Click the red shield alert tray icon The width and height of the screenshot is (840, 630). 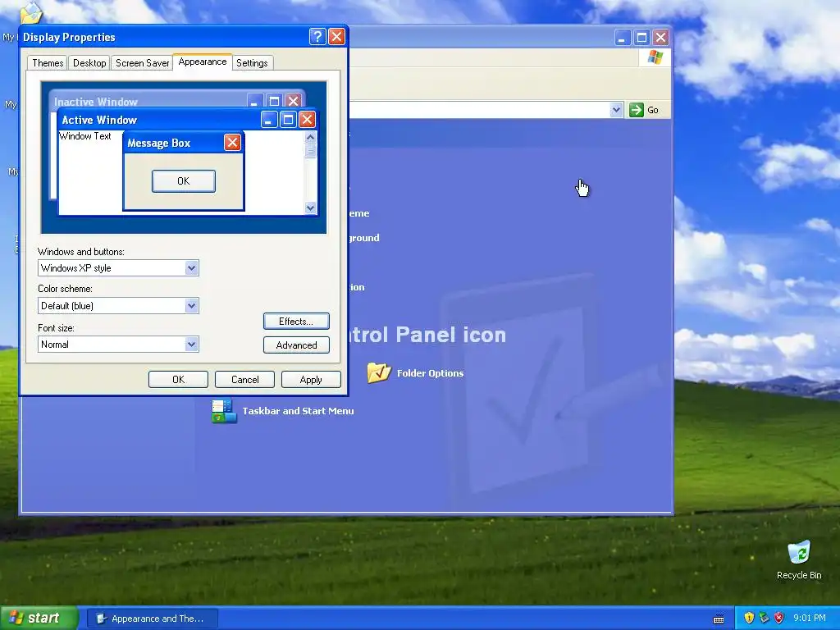779,618
